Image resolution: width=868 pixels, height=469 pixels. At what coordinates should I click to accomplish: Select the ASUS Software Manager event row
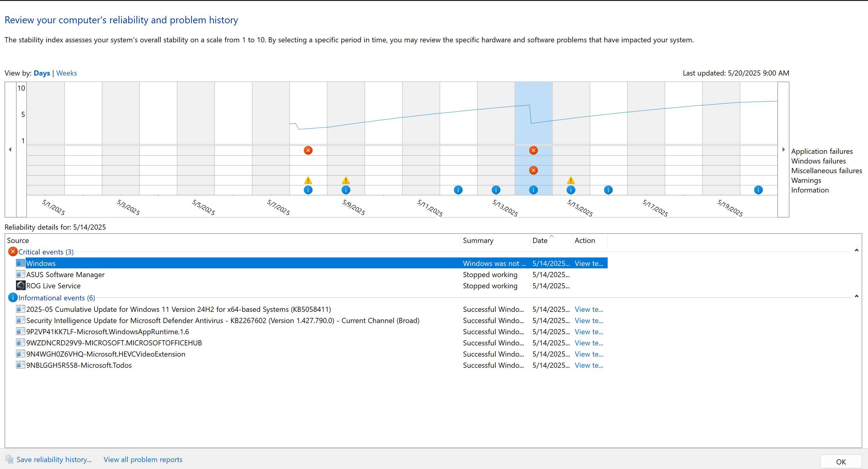[65, 275]
